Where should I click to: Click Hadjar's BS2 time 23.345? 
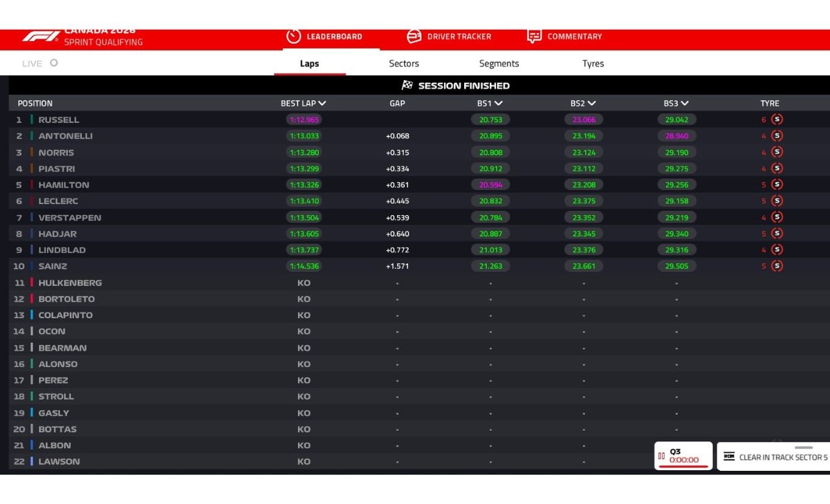click(584, 234)
